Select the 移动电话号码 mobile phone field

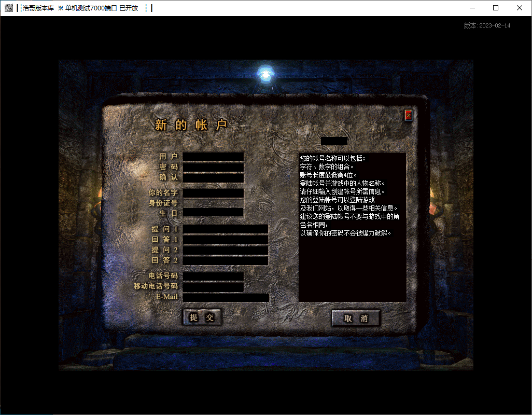coord(213,287)
